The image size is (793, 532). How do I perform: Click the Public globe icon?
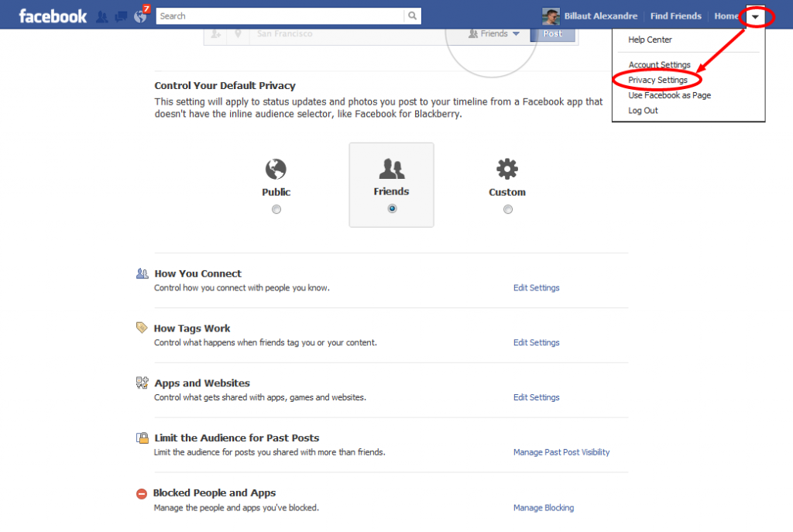[276, 169]
